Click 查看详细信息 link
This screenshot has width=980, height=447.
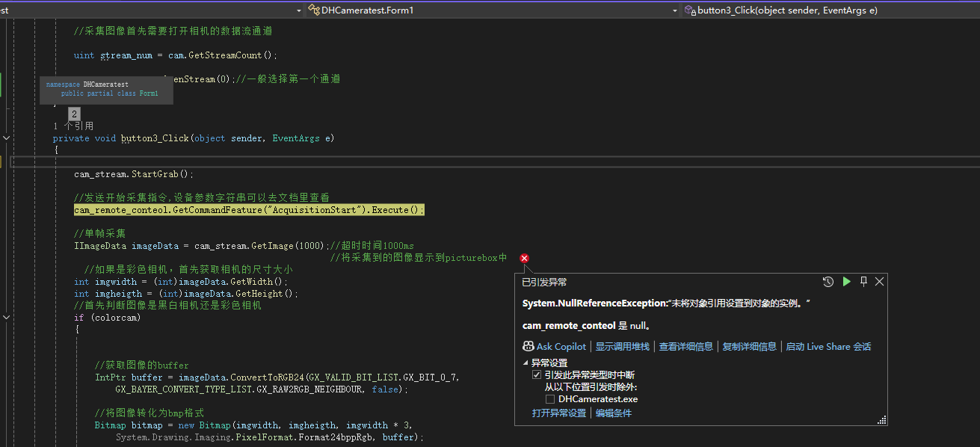coord(685,347)
